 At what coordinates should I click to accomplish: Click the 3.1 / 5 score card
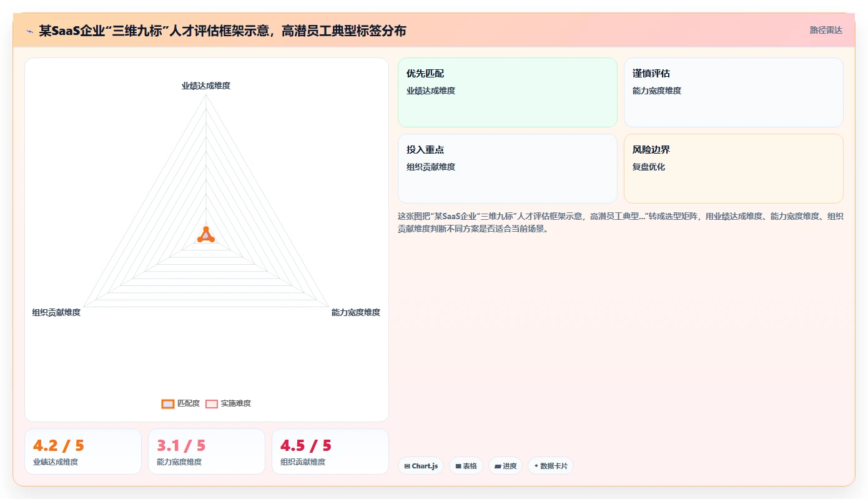click(207, 452)
